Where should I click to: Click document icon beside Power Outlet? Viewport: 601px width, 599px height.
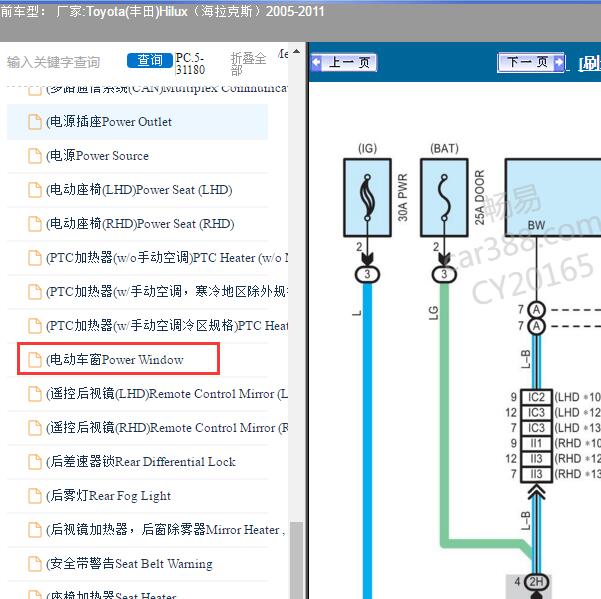(35, 122)
